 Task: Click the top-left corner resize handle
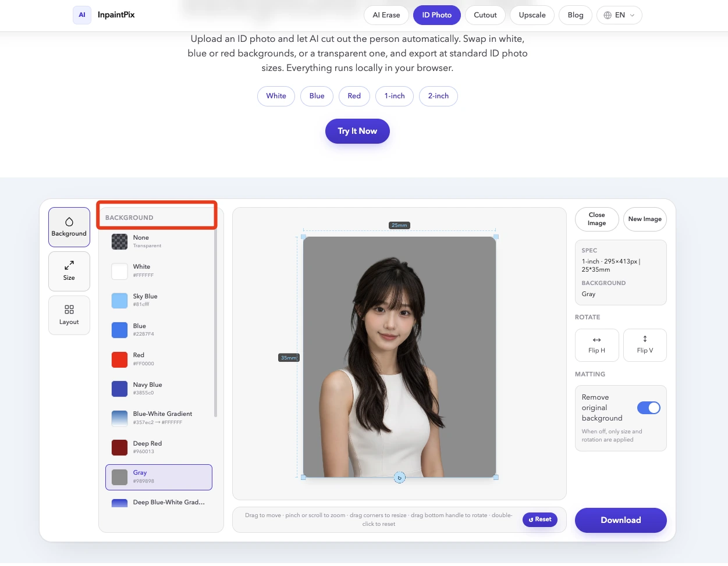coord(303,237)
